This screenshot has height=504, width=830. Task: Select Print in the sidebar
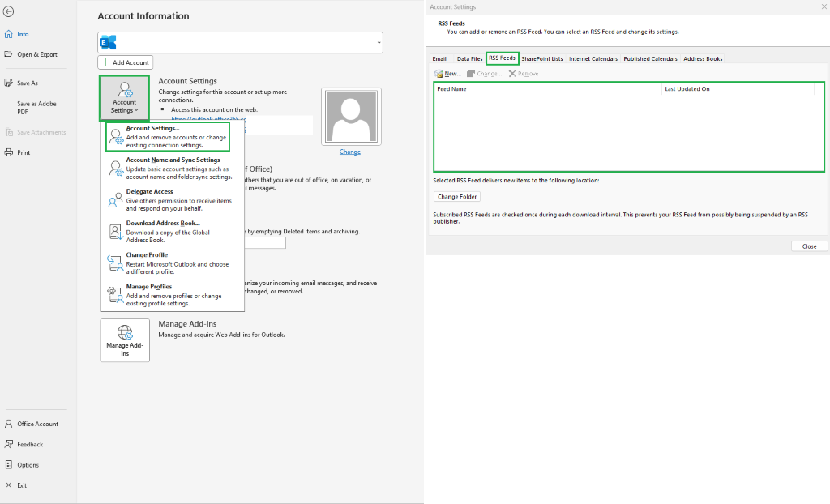pos(18,152)
